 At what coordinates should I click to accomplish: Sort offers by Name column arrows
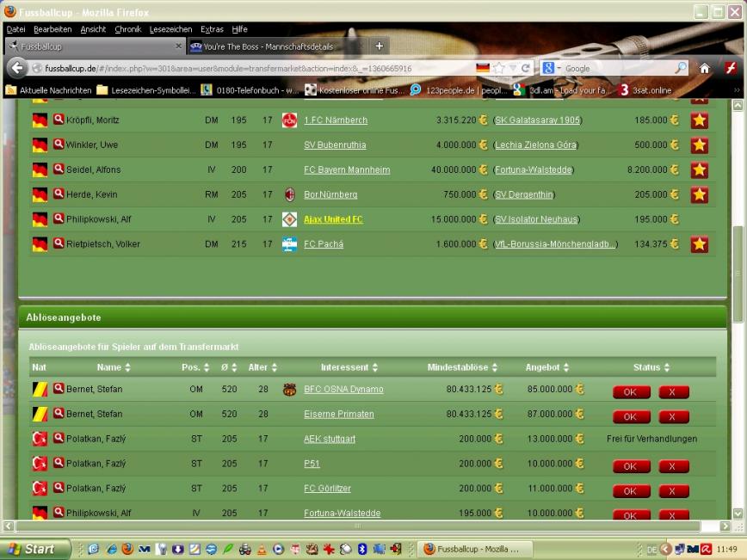(127, 368)
